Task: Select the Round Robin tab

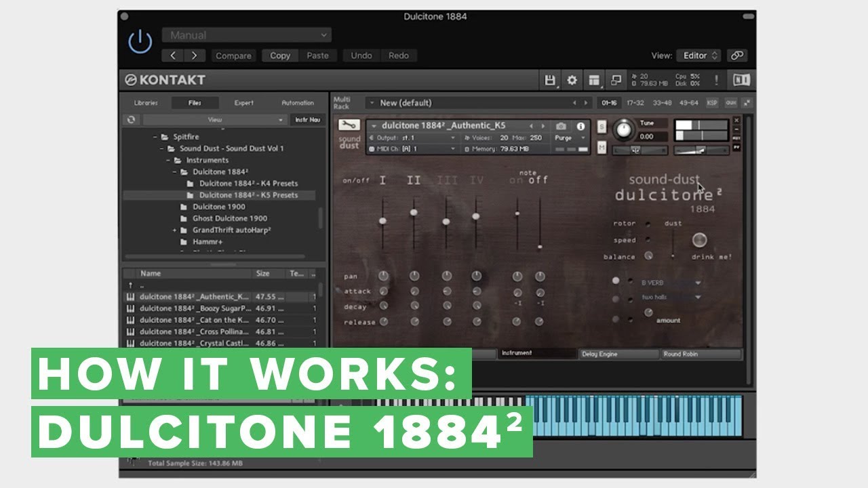Action: [701, 354]
